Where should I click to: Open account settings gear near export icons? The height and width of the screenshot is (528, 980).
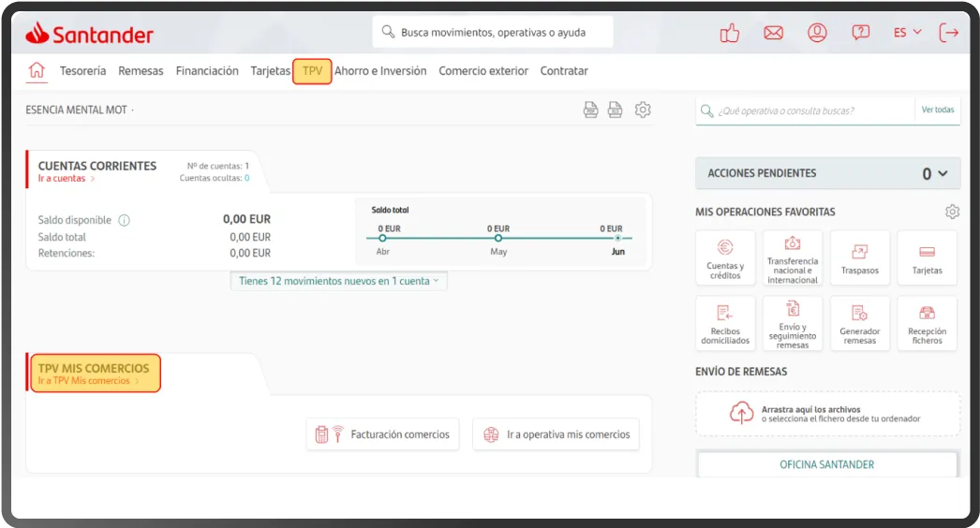point(643,110)
